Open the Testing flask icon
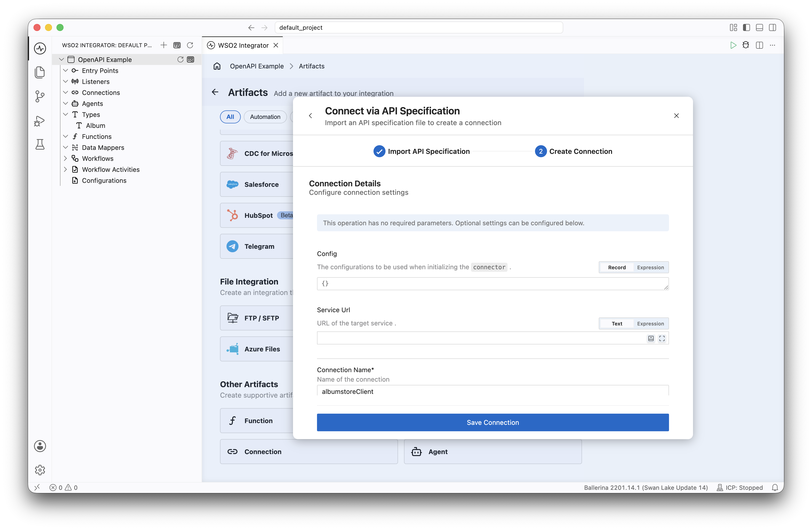This screenshot has width=812, height=530. (x=40, y=145)
